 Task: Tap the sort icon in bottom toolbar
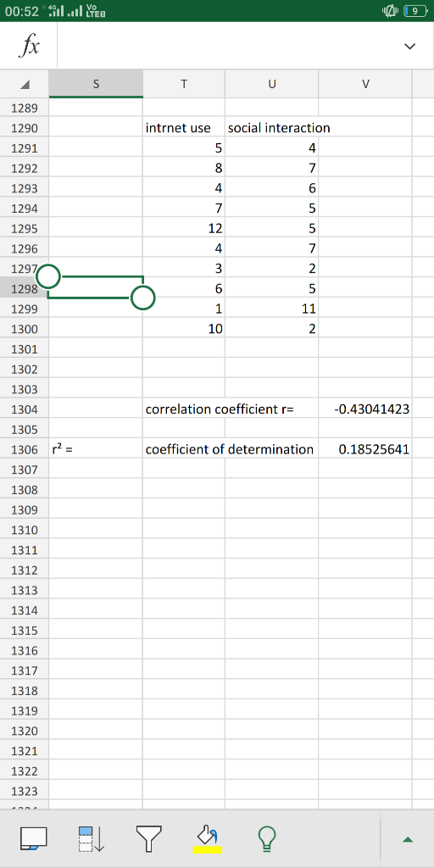coord(92,838)
